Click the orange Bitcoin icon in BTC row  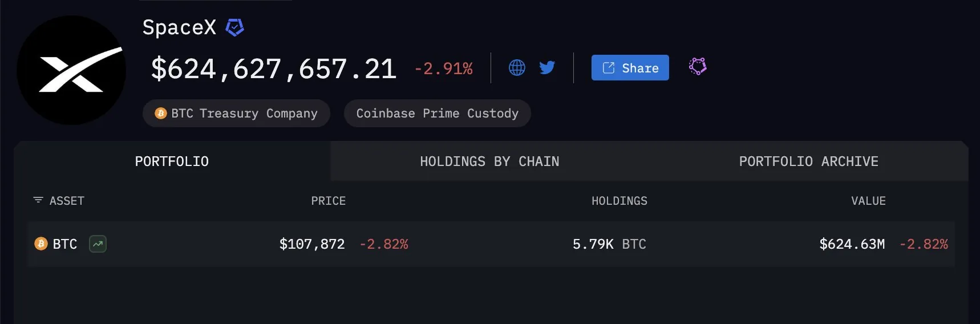[41, 244]
